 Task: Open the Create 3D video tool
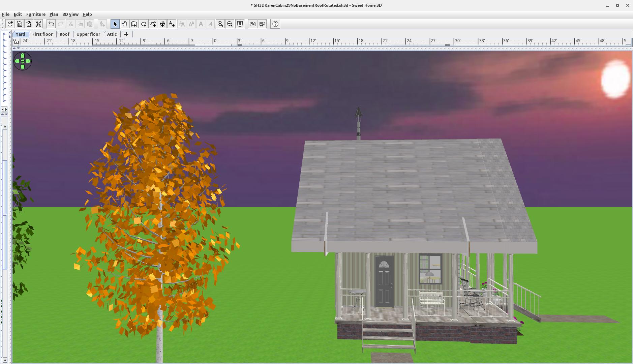(x=262, y=24)
